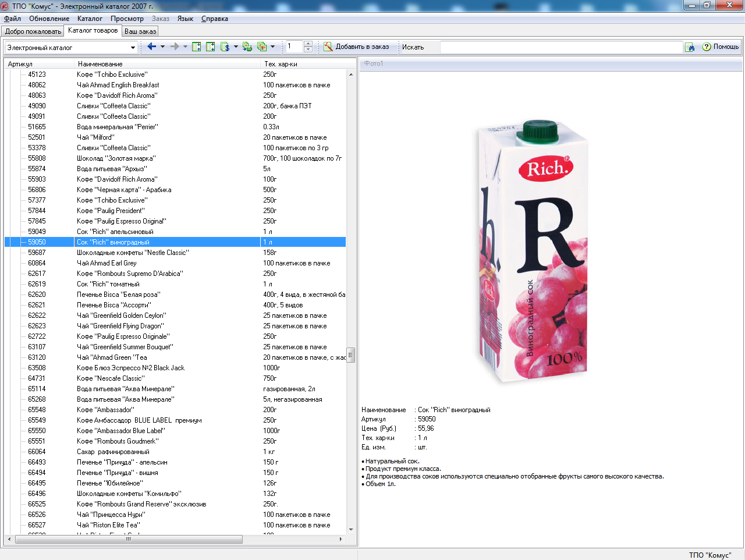The image size is (745, 560).
Task: Select row 66495 Печенье "Юбилейное"
Action: coord(175,483)
